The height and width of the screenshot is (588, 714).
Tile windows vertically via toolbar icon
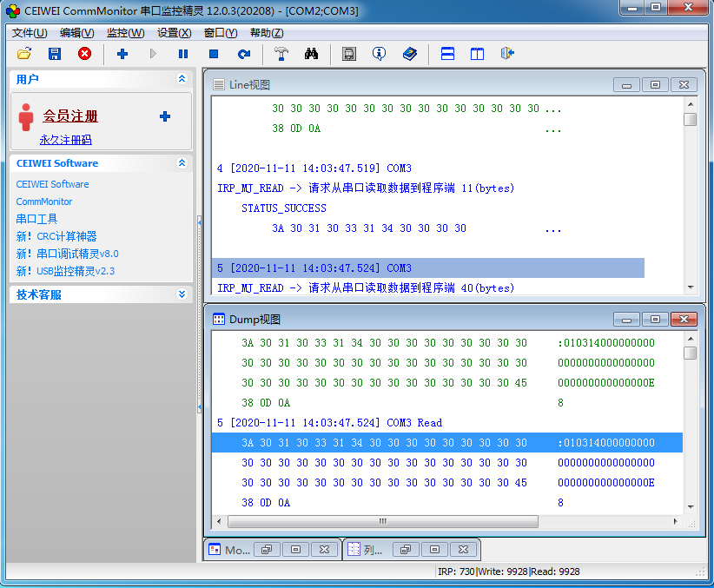click(477, 54)
